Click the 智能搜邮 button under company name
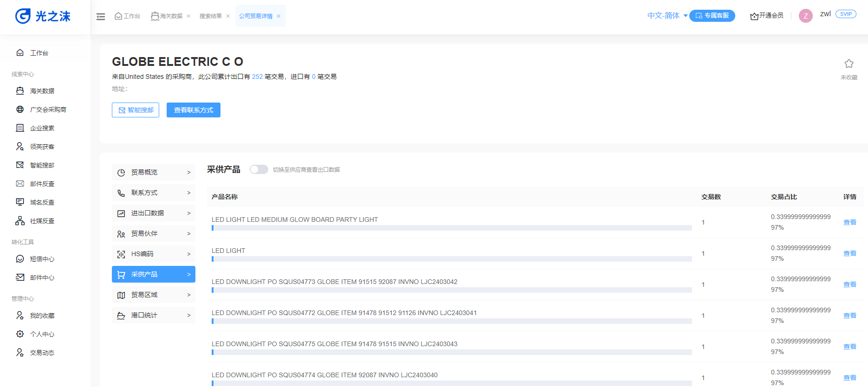Viewport: 868px width, 387px height. pyautogui.click(x=136, y=110)
